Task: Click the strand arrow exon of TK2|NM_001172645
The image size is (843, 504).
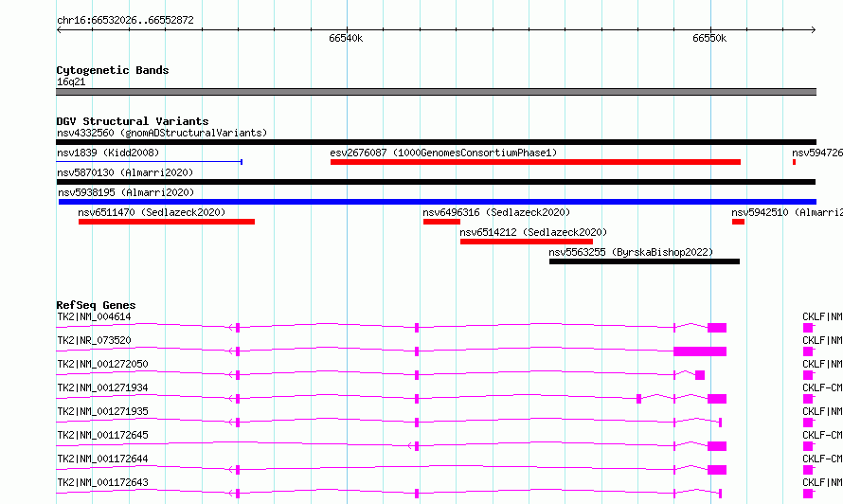Action: pyautogui.click(x=417, y=446)
